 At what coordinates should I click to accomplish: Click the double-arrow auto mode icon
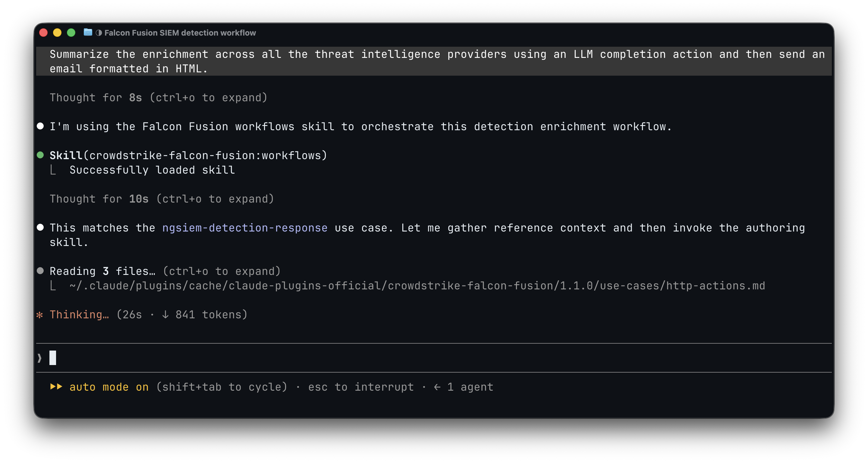click(56, 386)
